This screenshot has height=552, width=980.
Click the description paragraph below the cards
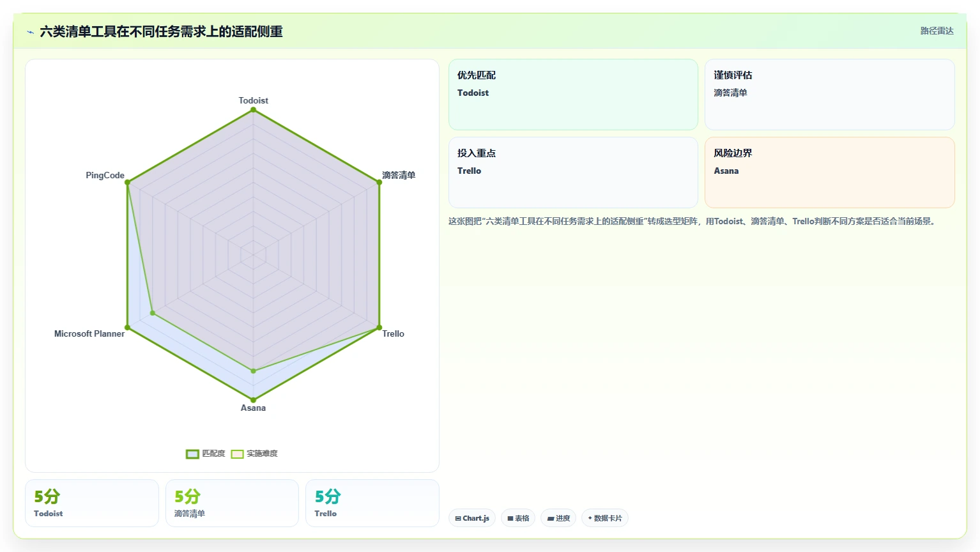click(x=693, y=222)
